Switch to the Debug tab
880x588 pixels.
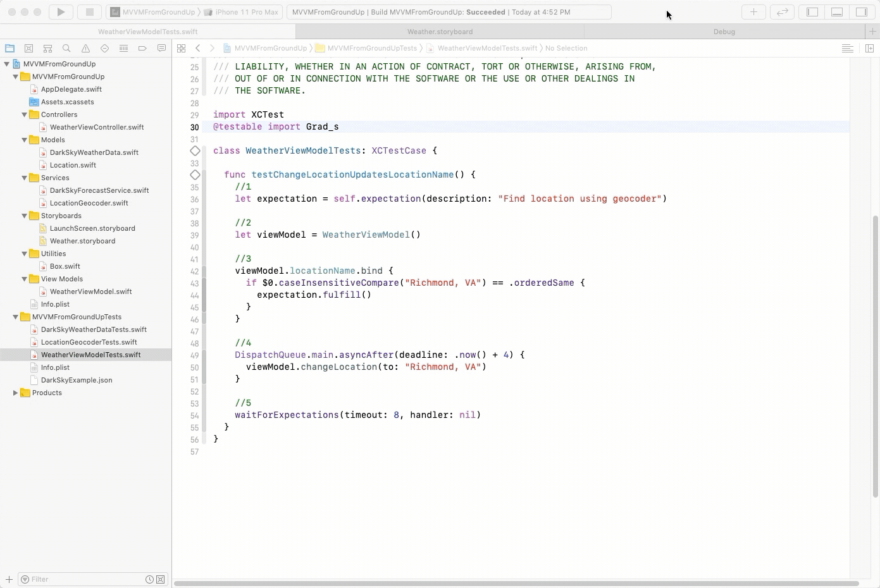724,32
